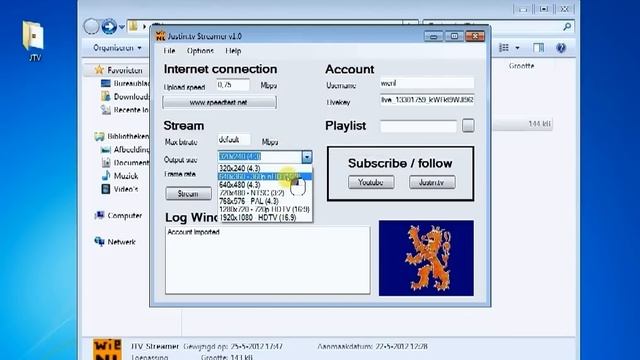Go back in the Explorer window

click(x=91, y=27)
